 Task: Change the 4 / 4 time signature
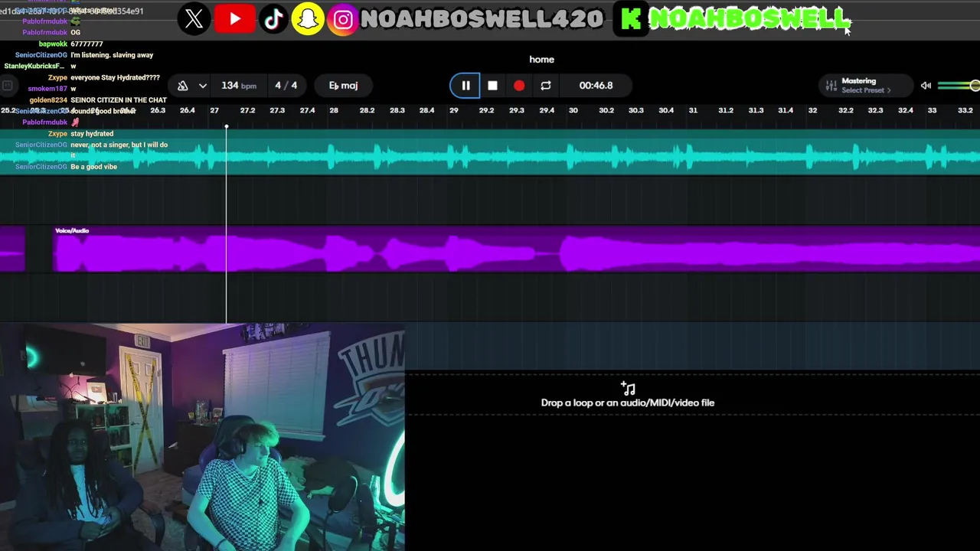click(286, 86)
